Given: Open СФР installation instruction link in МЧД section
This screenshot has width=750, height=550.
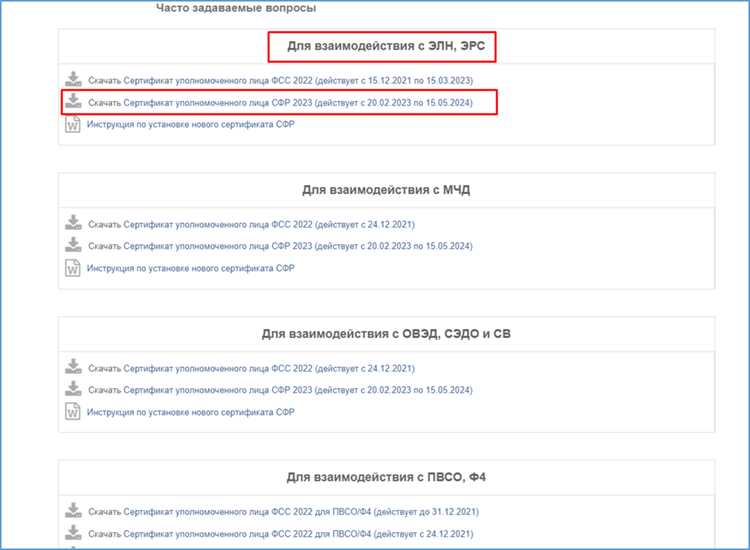Looking at the screenshot, I should point(190,268).
